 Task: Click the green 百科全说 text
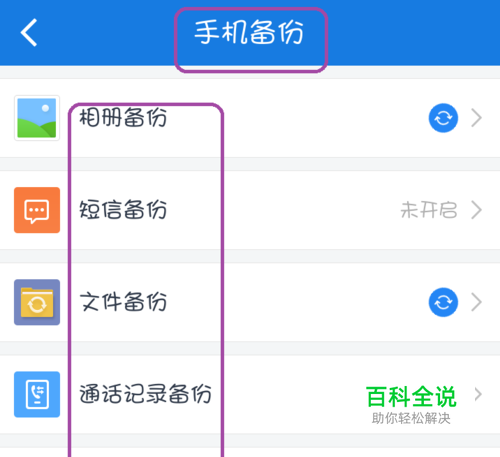(411, 397)
